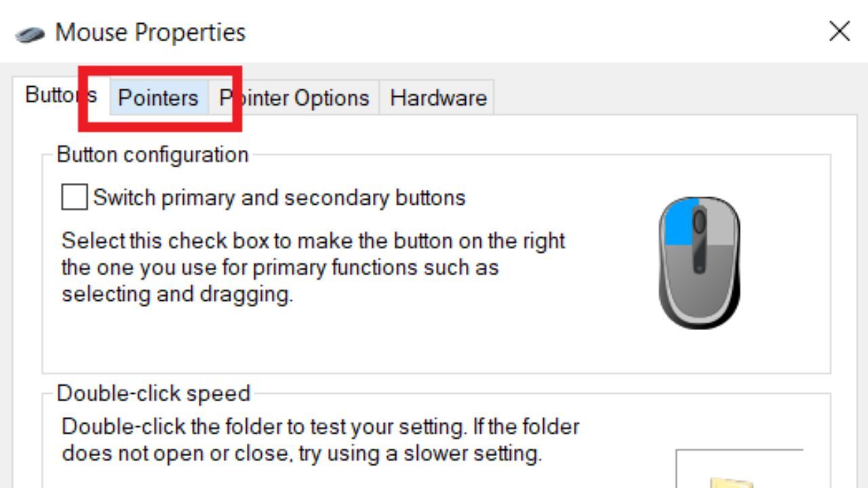Open the Pointers tab
The image size is (868, 488).
158,98
